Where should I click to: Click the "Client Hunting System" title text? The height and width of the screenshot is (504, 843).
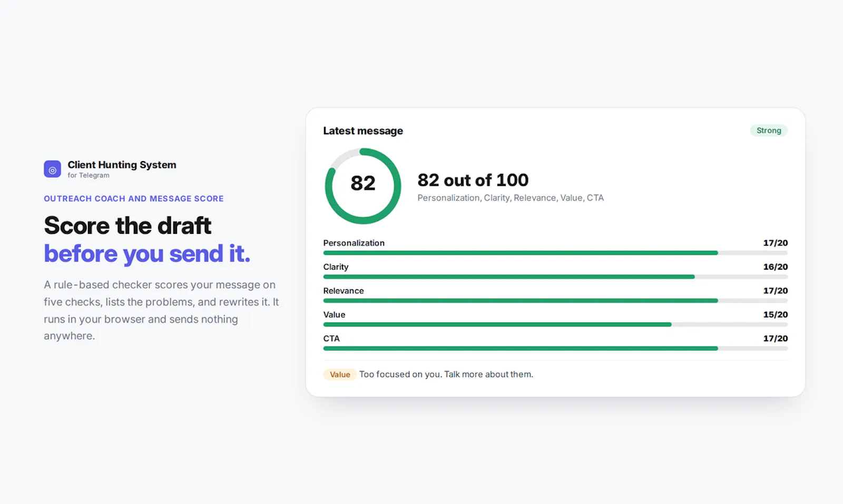tap(122, 165)
